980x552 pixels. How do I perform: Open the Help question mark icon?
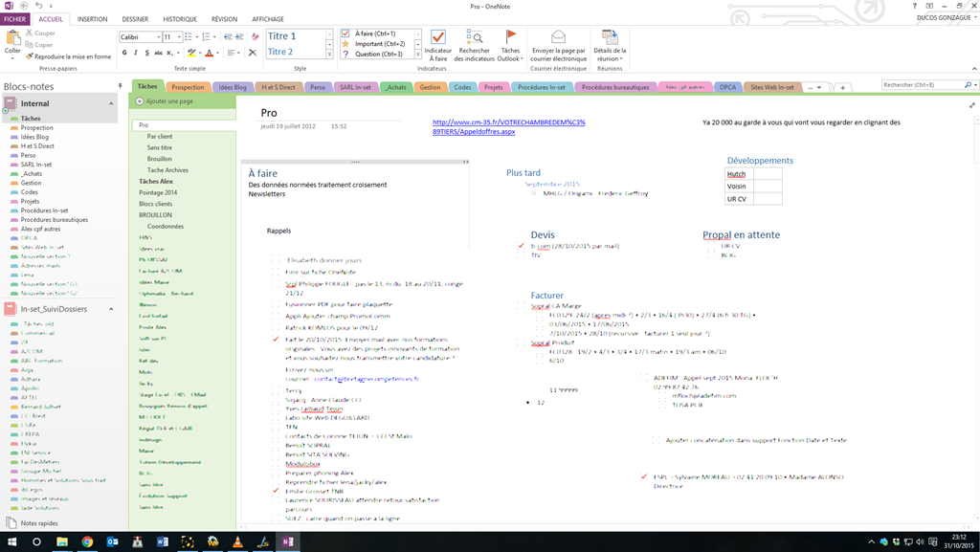915,6
